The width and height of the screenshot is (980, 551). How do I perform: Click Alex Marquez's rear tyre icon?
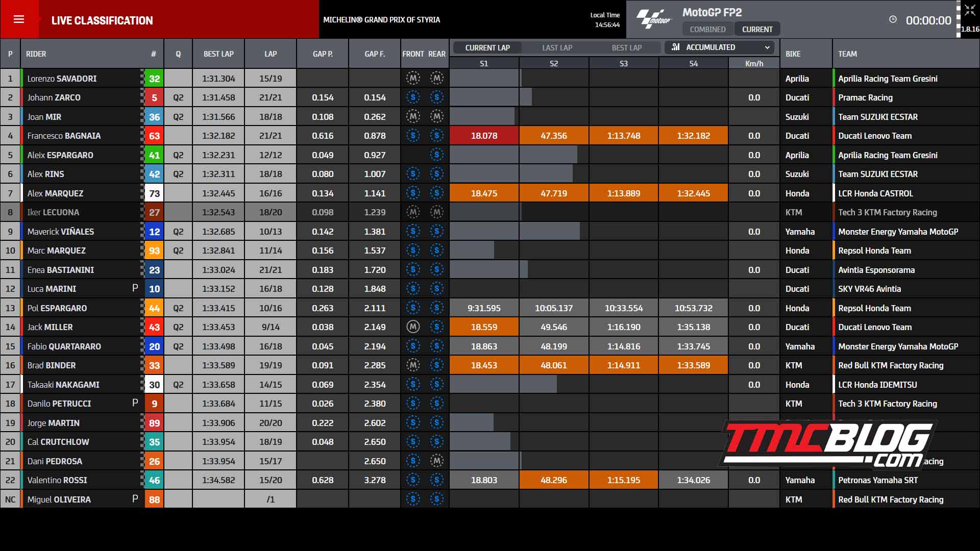(436, 193)
